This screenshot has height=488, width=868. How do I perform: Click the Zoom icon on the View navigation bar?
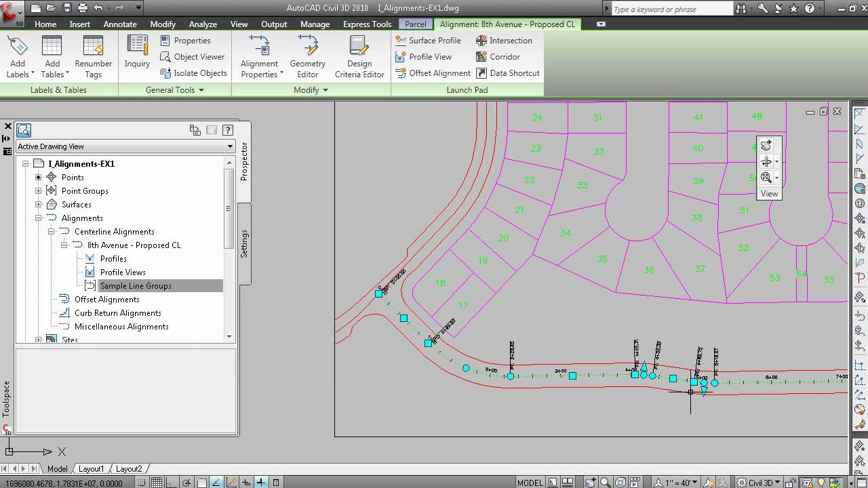pyautogui.click(x=766, y=178)
